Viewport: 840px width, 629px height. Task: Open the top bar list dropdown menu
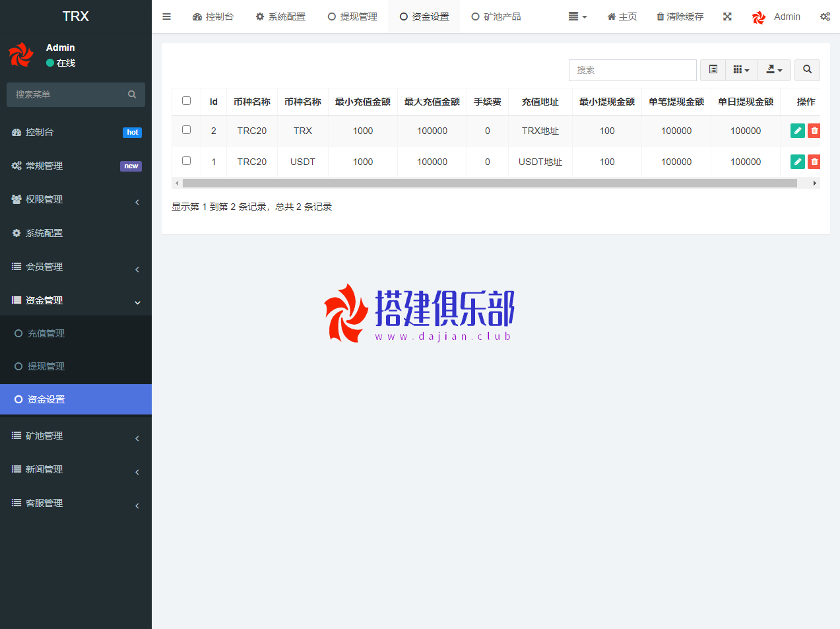pos(577,17)
